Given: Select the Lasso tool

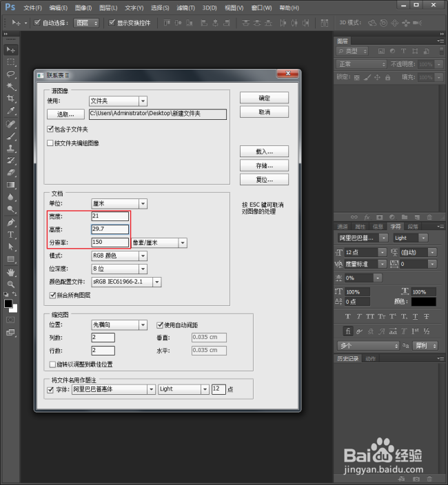Looking at the screenshot, I should point(11,74).
